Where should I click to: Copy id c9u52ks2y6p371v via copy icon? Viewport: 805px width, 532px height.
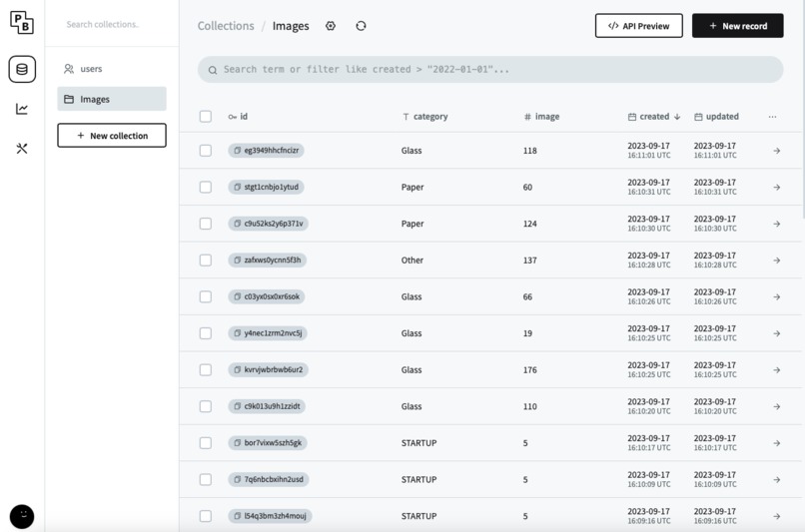click(237, 224)
